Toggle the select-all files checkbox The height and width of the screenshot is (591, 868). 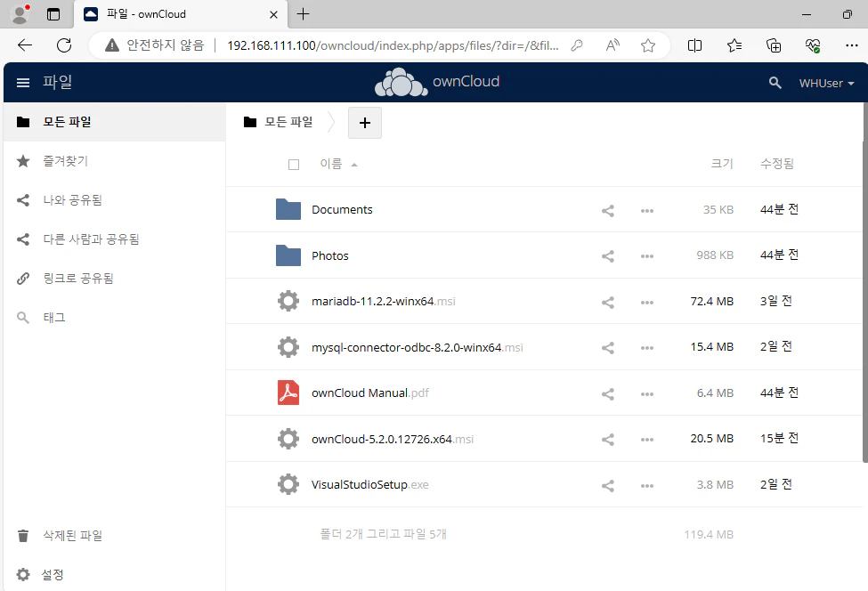tap(294, 165)
